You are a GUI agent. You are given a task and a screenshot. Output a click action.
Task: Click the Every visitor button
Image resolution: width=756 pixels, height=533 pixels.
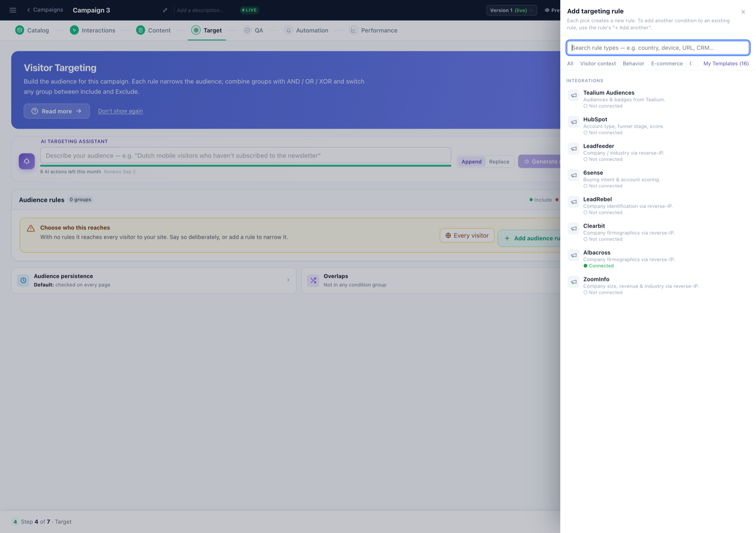click(467, 235)
